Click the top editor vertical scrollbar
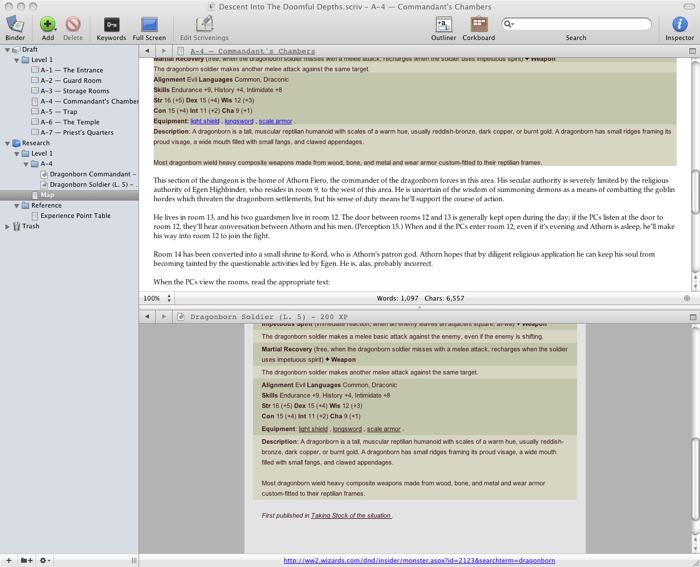 tap(695, 192)
